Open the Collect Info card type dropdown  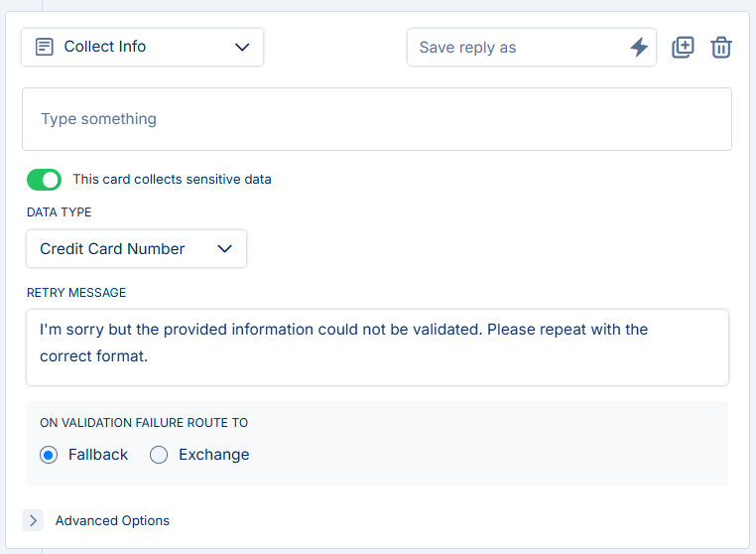pyautogui.click(x=142, y=47)
